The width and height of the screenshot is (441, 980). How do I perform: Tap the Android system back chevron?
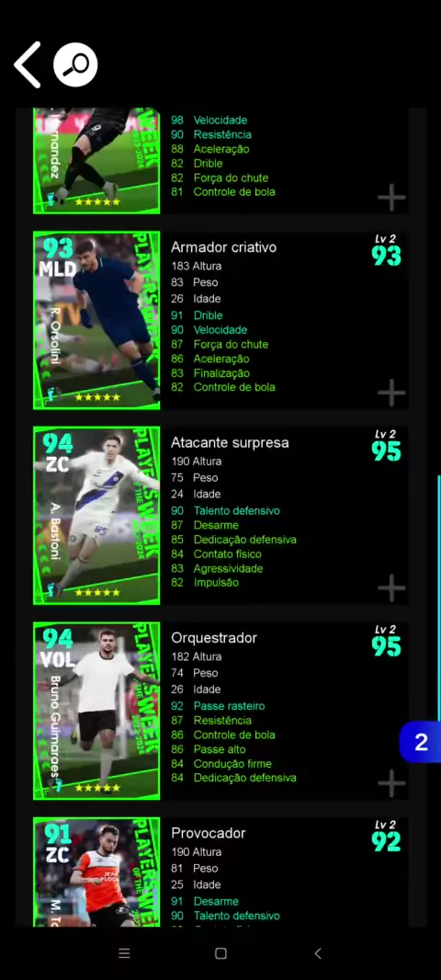point(317,953)
